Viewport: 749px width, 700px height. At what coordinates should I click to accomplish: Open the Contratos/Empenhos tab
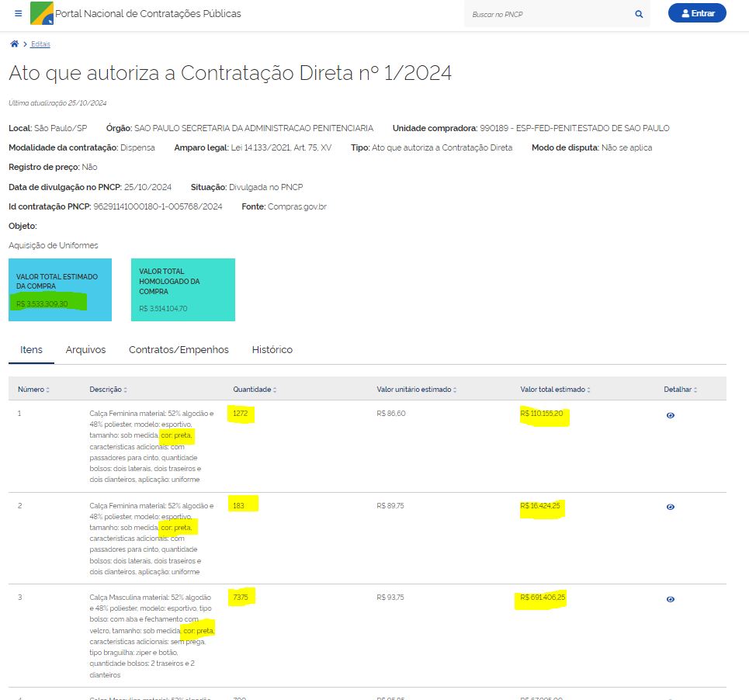coord(179,350)
